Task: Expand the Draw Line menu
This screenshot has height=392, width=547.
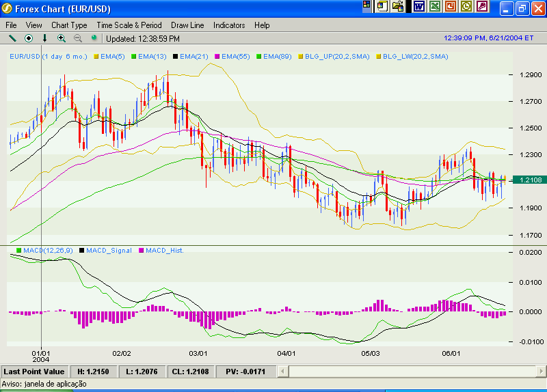Action: pyautogui.click(x=187, y=25)
